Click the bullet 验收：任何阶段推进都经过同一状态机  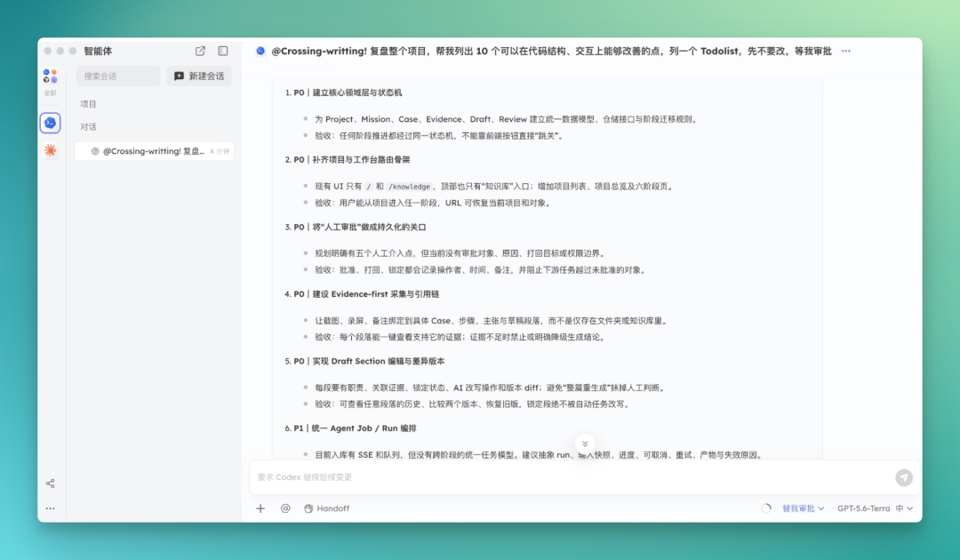point(439,136)
